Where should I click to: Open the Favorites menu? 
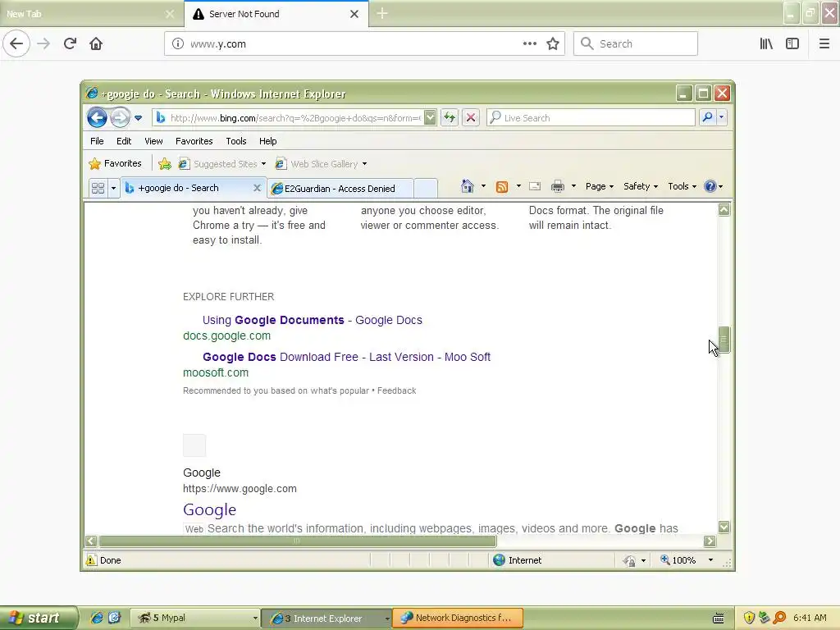[x=194, y=141]
